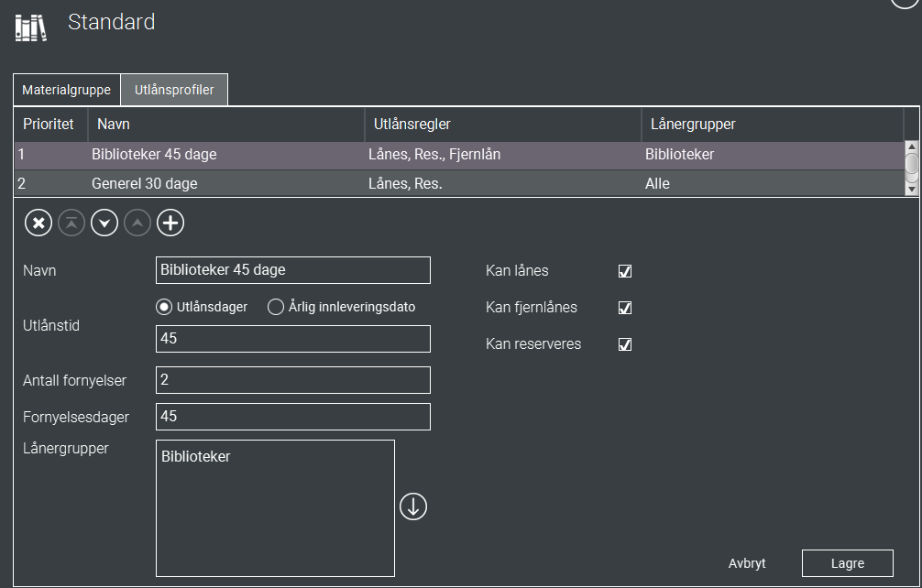This screenshot has width=922, height=588.
Task: Click the down arrow icon beside Lånergrupper list
Action: [413, 506]
